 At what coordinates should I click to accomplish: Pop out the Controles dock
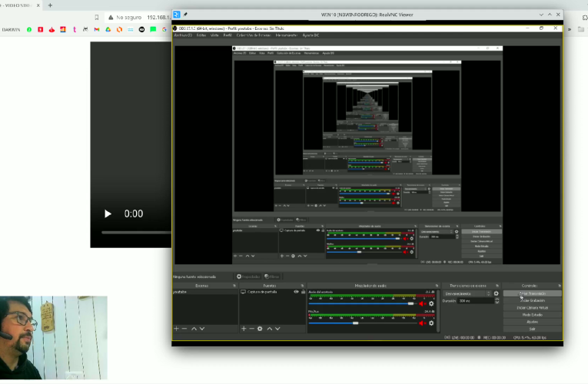tap(560, 286)
